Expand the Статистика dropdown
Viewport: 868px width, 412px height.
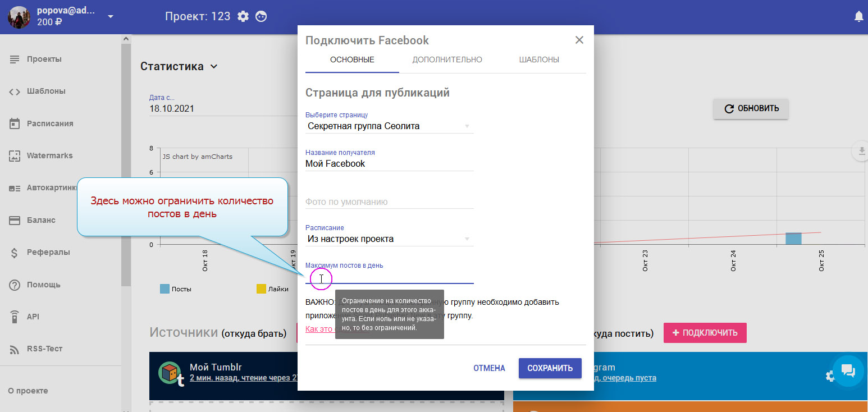coord(213,67)
